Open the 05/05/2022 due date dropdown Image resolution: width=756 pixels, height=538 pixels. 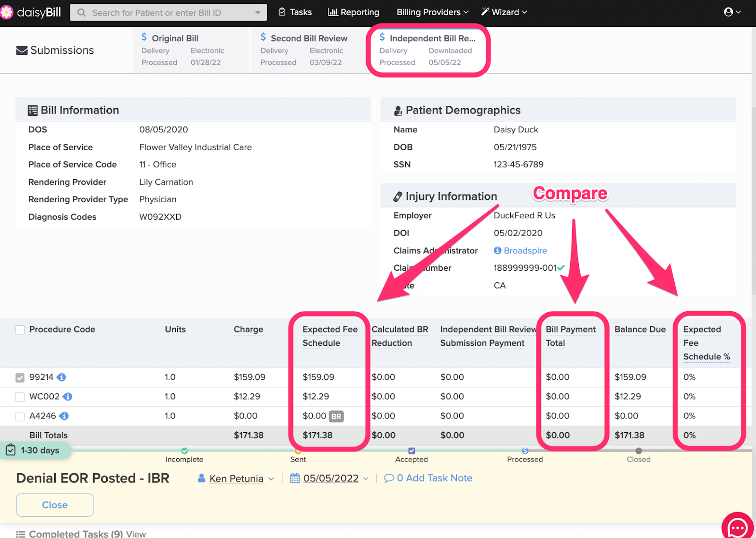coord(366,478)
